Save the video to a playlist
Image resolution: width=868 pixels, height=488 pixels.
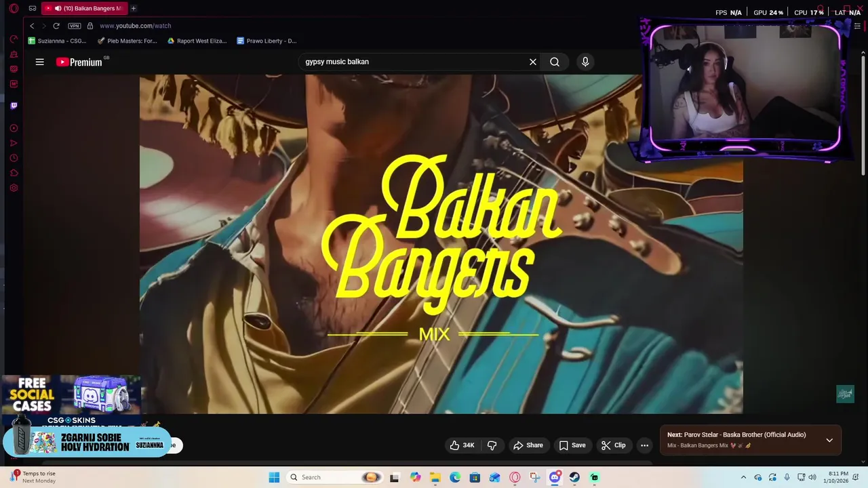[x=572, y=445]
